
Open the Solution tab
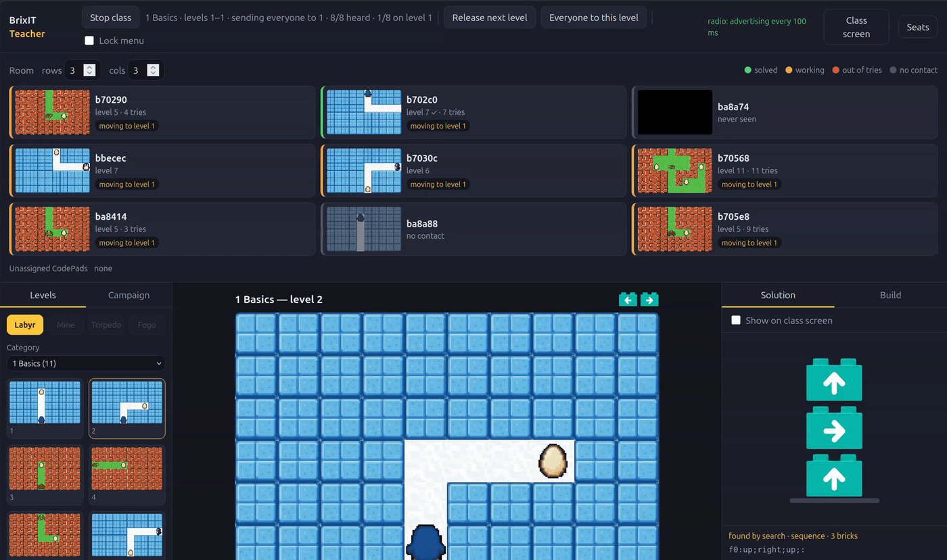tap(778, 295)
